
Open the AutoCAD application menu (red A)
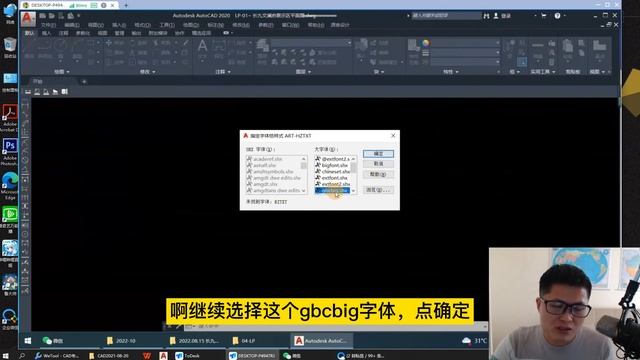(28, 18)
